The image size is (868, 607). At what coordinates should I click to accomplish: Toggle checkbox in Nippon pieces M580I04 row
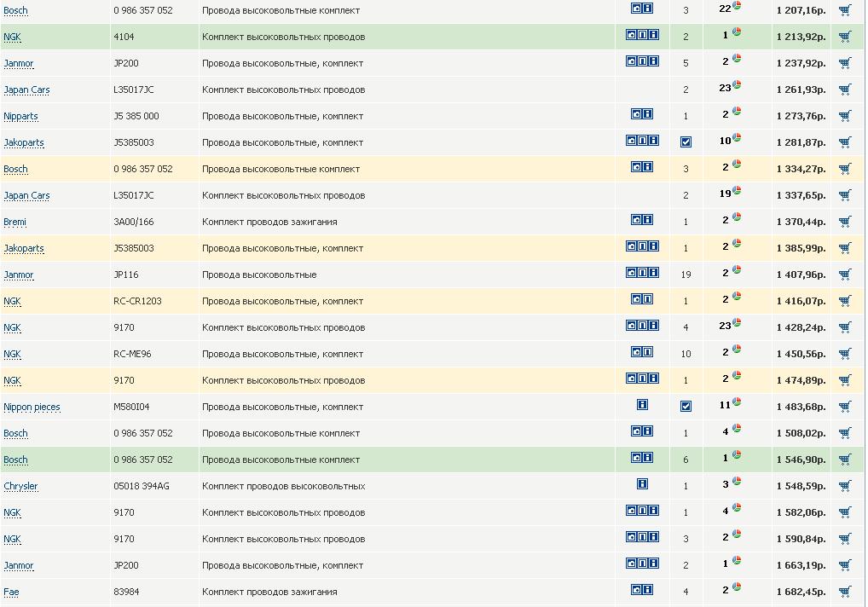[686, 407]
